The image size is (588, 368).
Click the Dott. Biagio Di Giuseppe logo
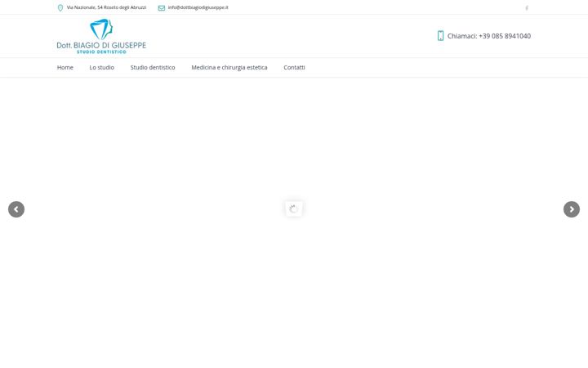[x=101, y=36]
